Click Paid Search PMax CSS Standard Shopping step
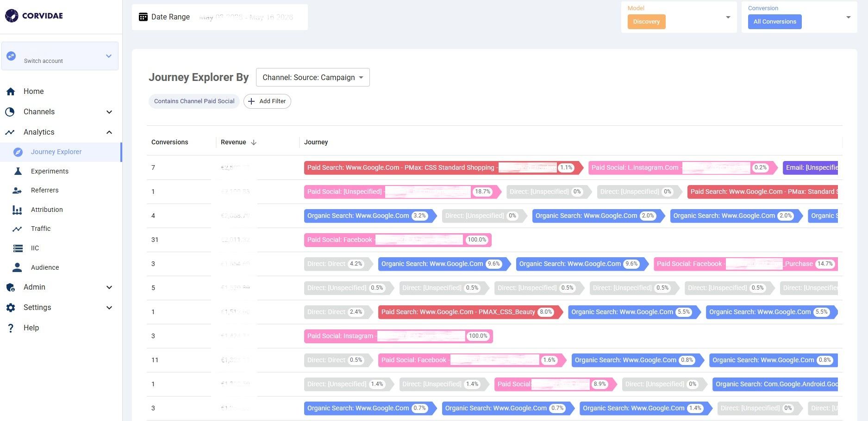 tap(443, 167)
